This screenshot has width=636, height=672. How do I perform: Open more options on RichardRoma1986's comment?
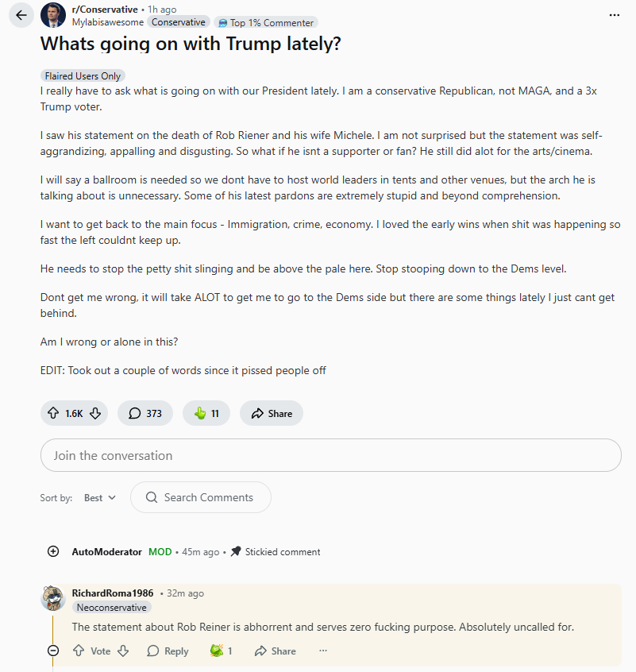click(323, 651)
